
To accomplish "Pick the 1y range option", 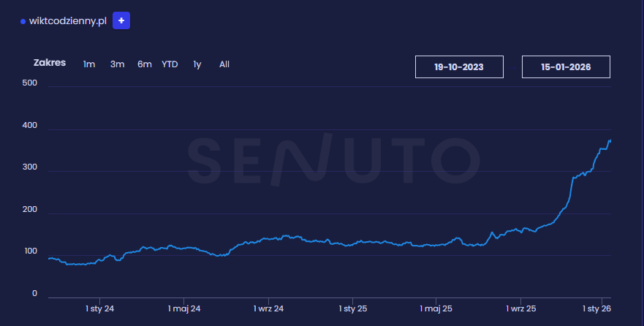I will pos(197,64).
